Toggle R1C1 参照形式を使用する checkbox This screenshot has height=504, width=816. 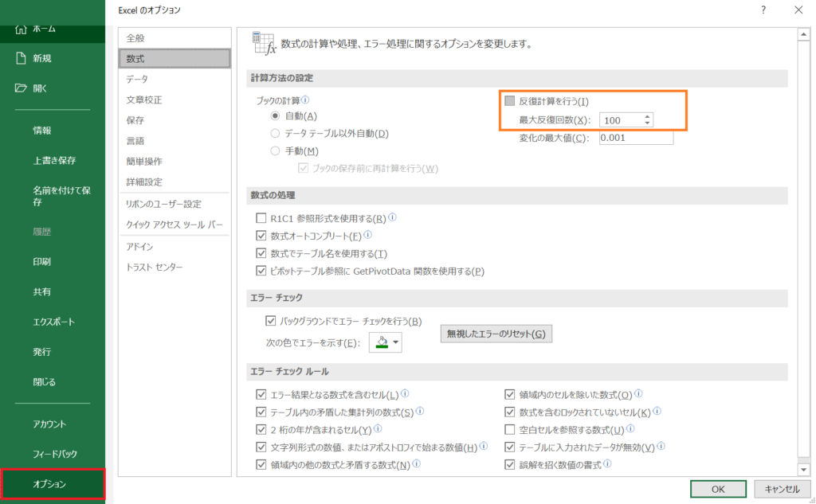261,218
